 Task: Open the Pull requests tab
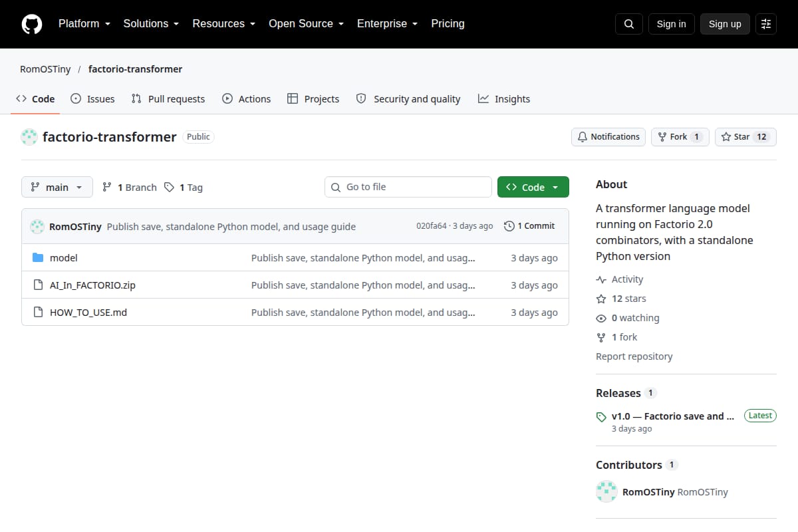168,99
